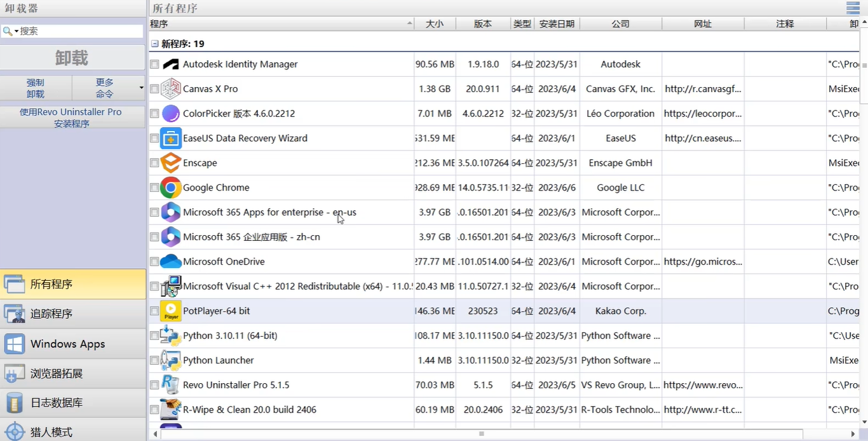Click the Visual C++ 2012 Redistributable icon

click(171, 286)
